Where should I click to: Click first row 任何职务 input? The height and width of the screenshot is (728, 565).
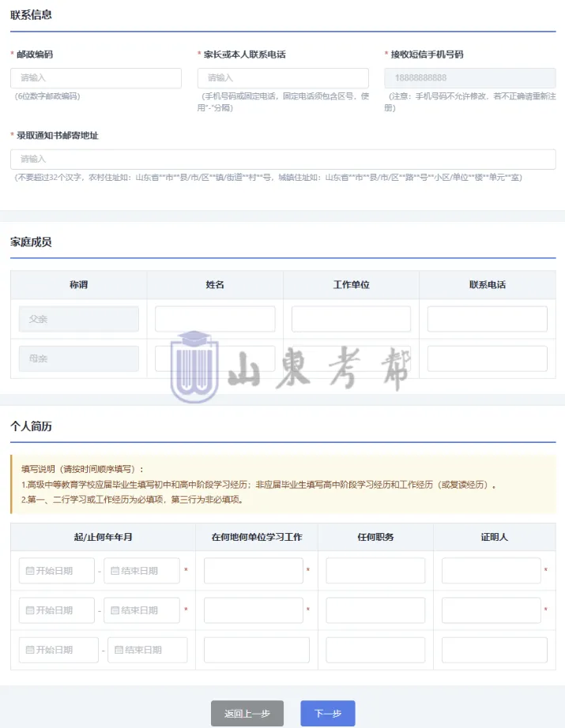375,571
